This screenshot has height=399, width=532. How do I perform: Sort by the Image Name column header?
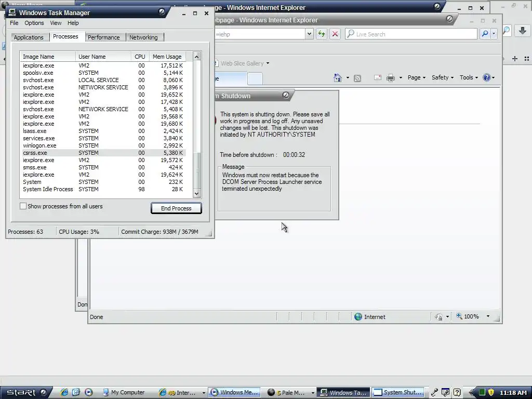click(48, 57)
